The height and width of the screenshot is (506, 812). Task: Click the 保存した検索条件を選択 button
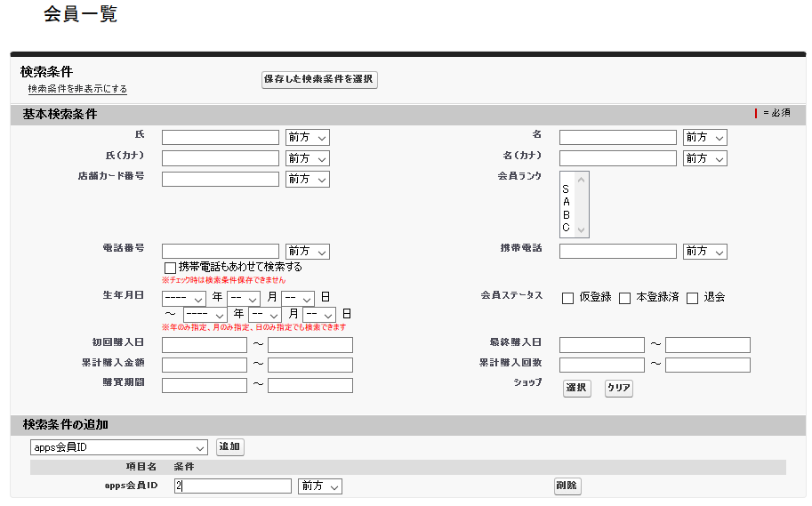click(319, 80)
